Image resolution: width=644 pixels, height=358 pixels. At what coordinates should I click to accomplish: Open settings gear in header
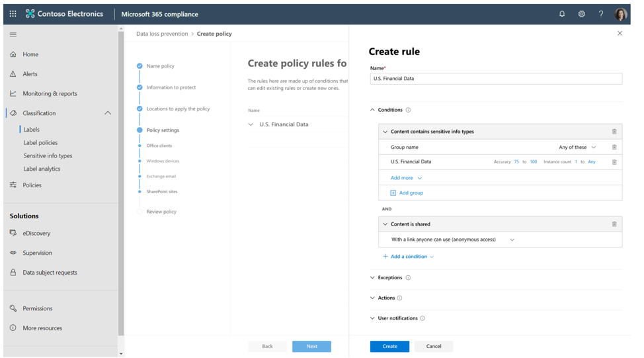point(581,14)
